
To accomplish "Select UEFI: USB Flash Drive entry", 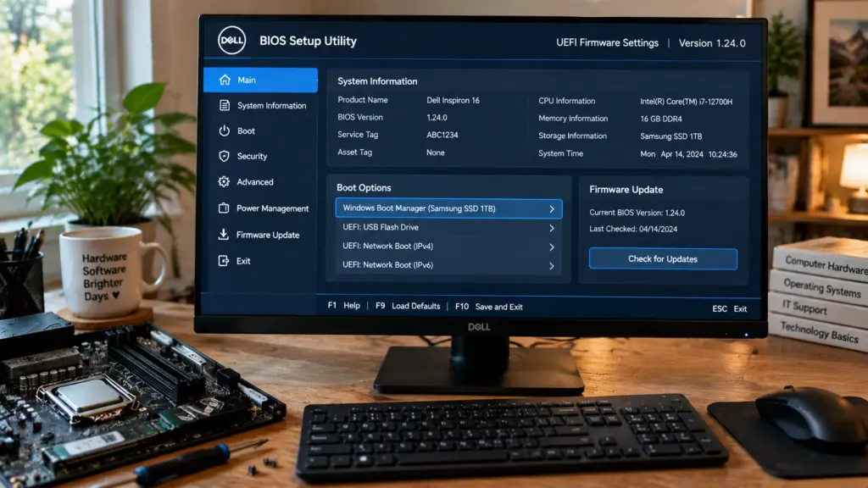I will tap(449, 227).
